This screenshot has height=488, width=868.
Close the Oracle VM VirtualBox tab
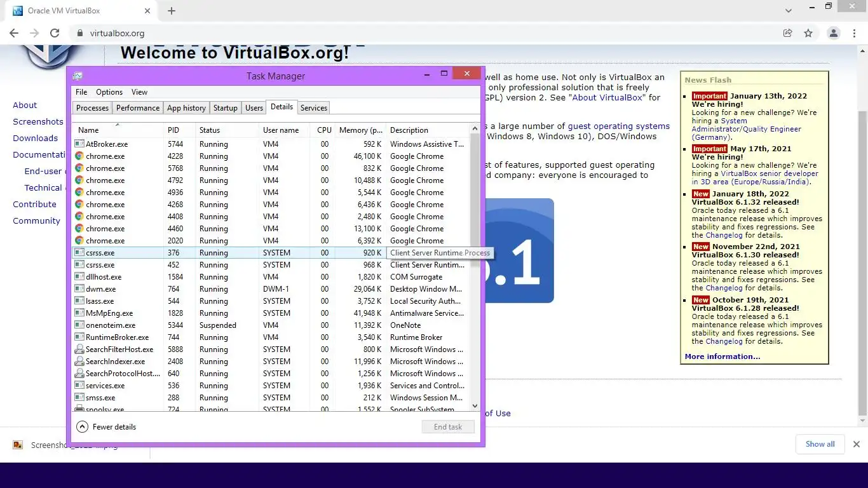[x=147, y=11]
